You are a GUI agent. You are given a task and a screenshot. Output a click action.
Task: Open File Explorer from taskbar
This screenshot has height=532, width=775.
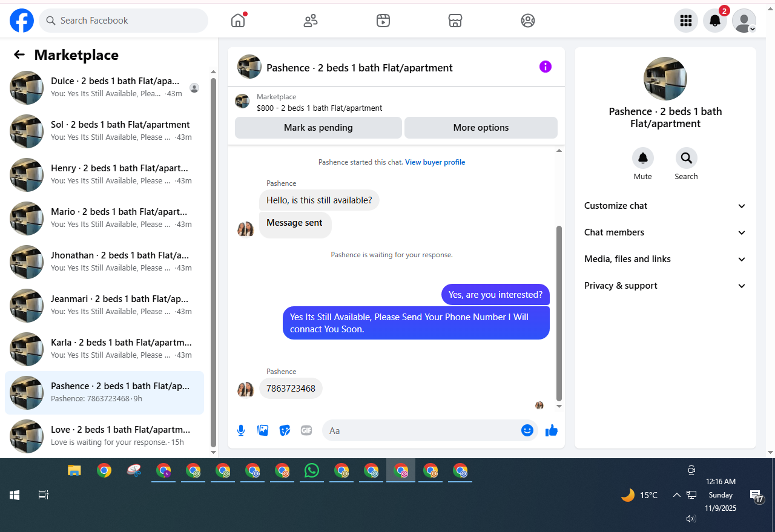[74, 470]
